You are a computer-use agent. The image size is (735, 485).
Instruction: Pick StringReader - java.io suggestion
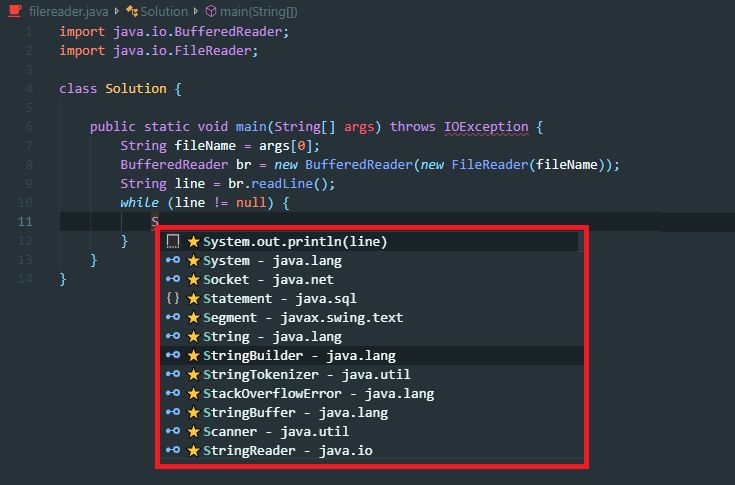287,451
